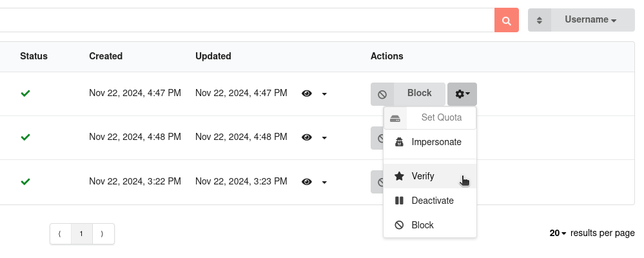Click the star icon next to Verify
Viewport: 644px width, 258px height.
click(x=399, y=176)
